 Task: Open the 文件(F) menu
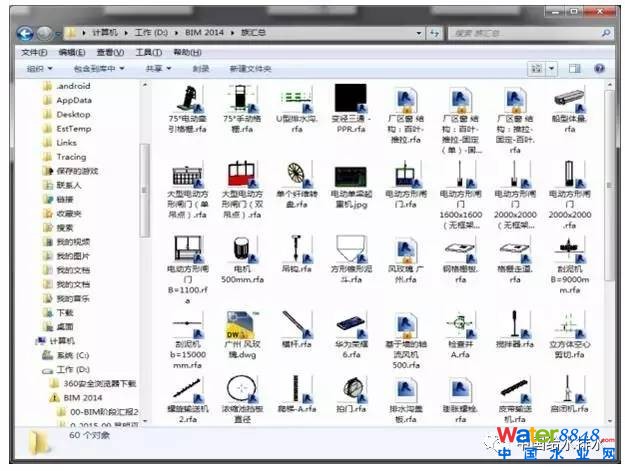click(34, 52)
